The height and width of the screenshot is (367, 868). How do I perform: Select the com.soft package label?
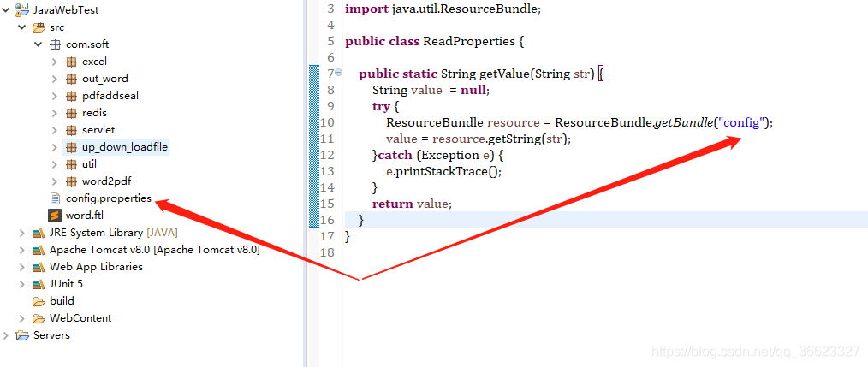coord(87,44)
